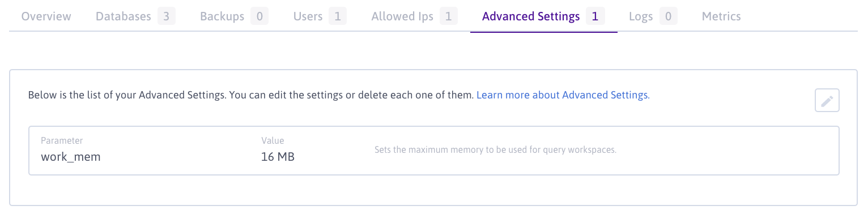The image size is (868, 214).
Task: Click the Backups count badge showing 0
Action: click(259, 16)
